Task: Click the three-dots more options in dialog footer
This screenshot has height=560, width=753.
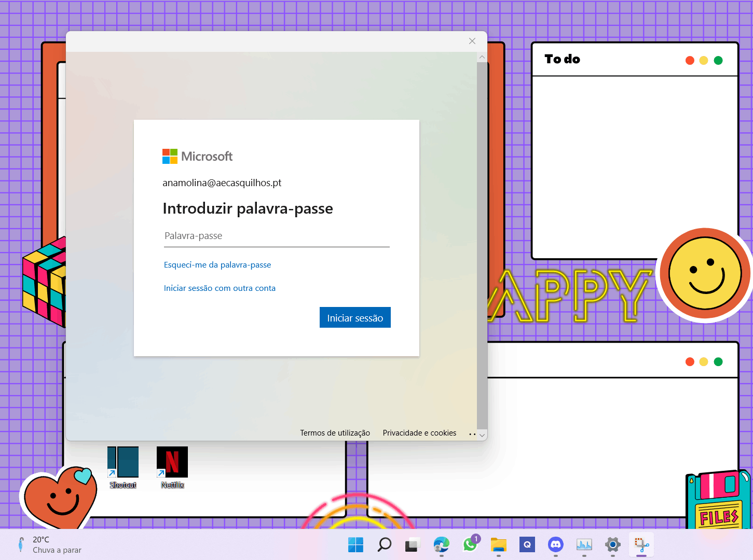Action: point(472,434)
